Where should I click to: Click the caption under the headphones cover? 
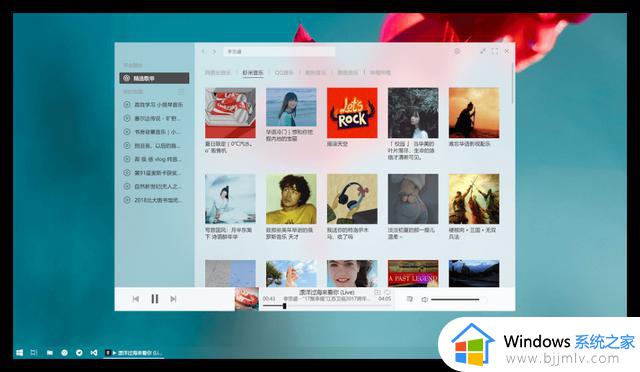(348, 233)
